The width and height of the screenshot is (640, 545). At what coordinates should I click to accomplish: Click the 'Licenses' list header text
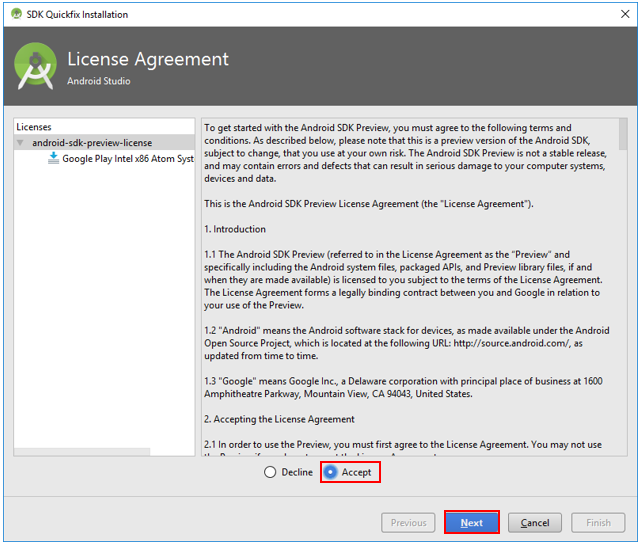click(x=34, y=127)
